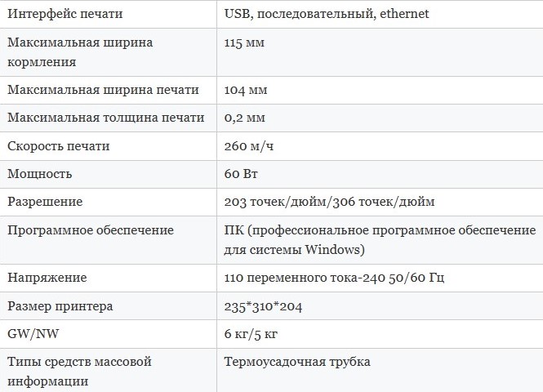Click 'Максимальная толщина печати' label
The height and width of the screenshot is (392, 543).
(x=106, y=118)
